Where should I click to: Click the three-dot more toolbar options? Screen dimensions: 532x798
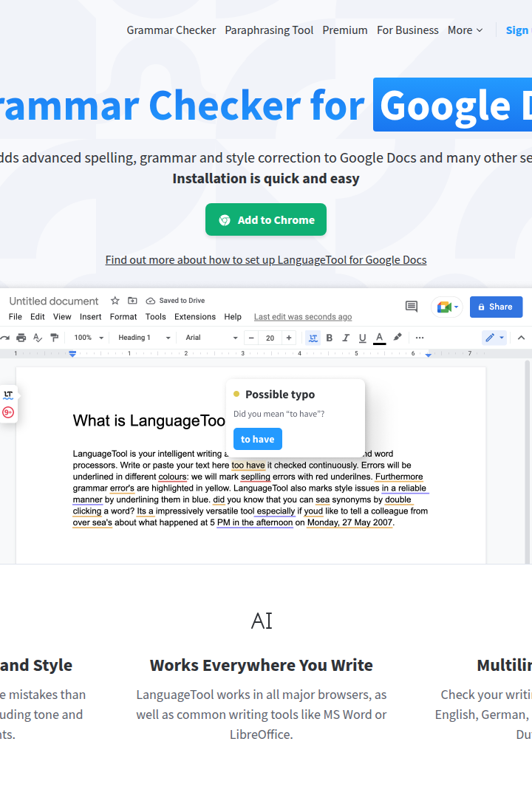pos(420,338)
